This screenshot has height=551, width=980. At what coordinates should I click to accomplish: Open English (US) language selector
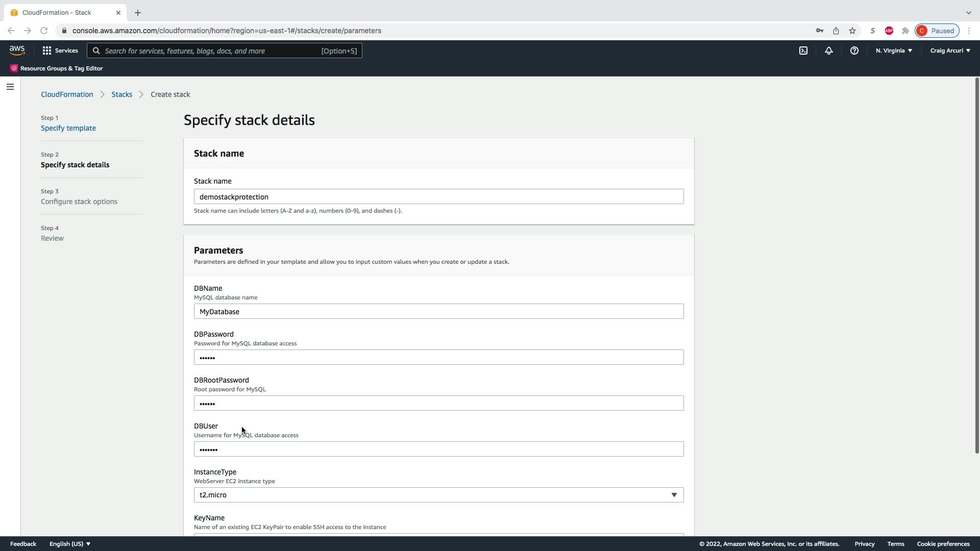[x=70, y=544]
